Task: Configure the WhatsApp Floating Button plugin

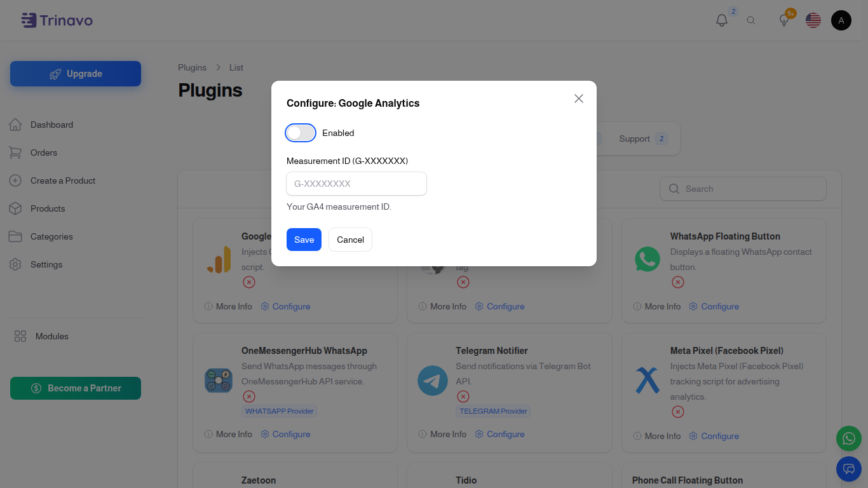Action: pyautogui.click(x=714, y=306)
